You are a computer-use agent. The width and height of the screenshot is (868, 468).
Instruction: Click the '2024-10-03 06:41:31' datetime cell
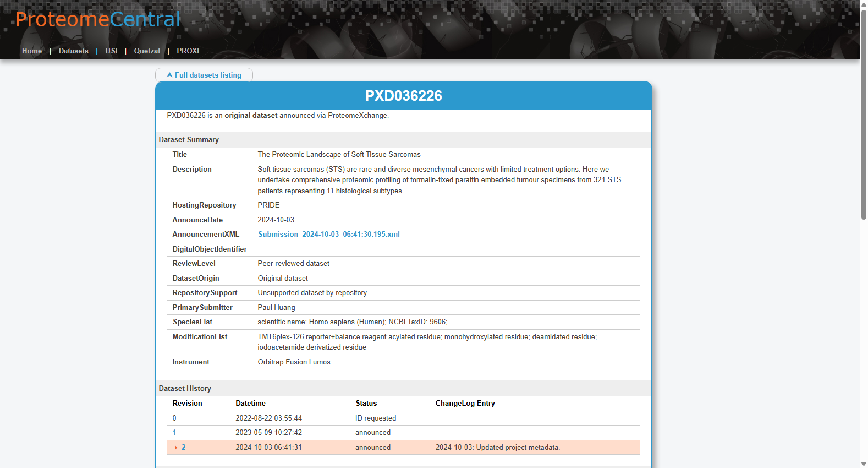click(x=268, y=447)
